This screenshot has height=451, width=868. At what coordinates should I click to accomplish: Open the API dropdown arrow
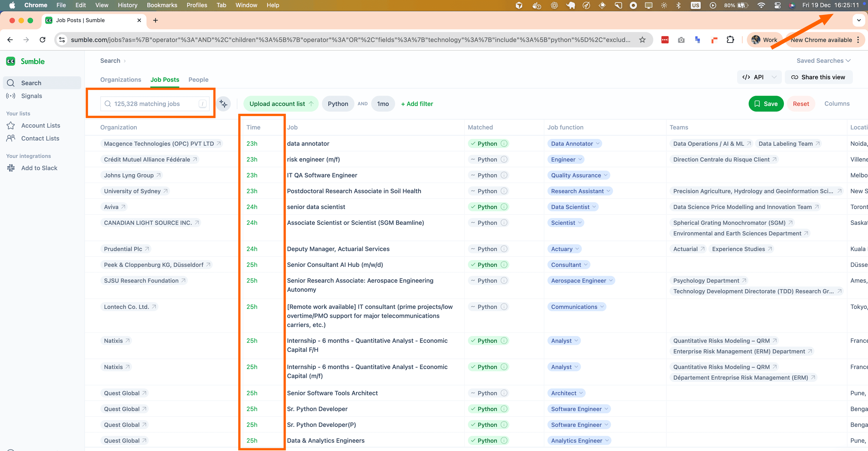774,77
